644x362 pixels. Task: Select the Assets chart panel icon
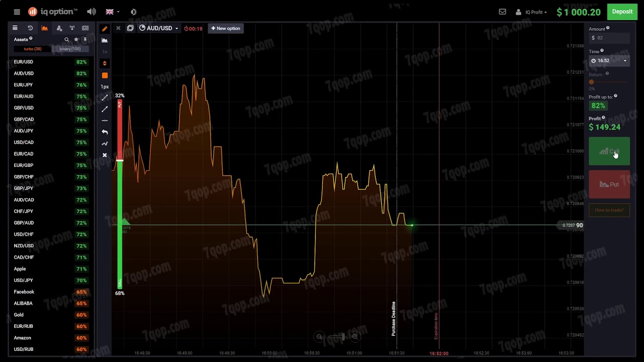coord(45,28)
